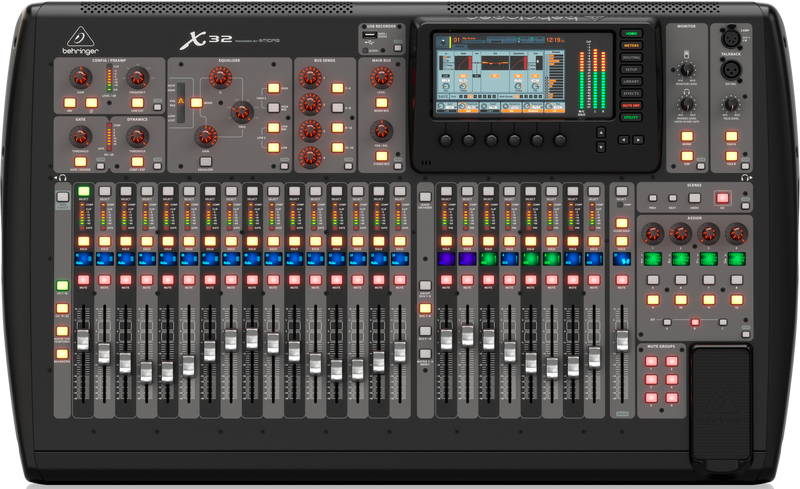The image size is (800, 489).
Task: Click the Main Bus LEVEL knob
Action: pos(381,78)
